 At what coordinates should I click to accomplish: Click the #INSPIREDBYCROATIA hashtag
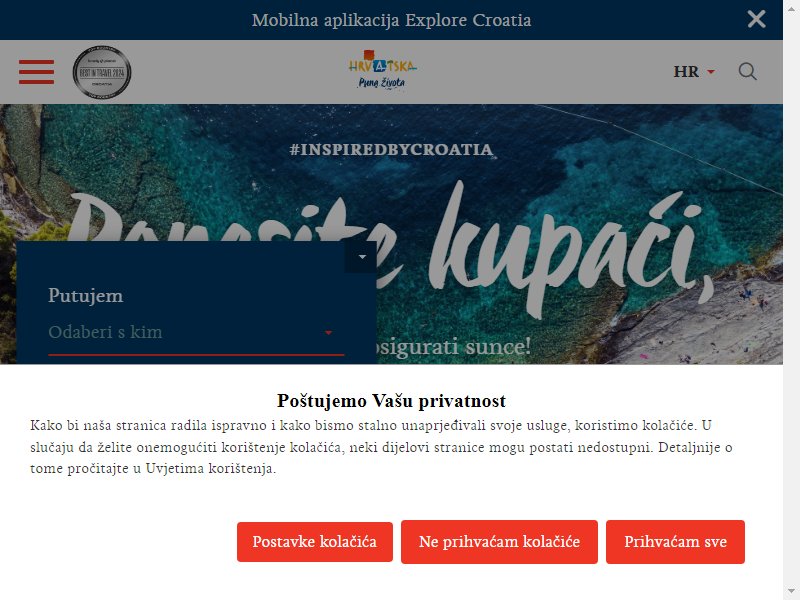[391, 149]
